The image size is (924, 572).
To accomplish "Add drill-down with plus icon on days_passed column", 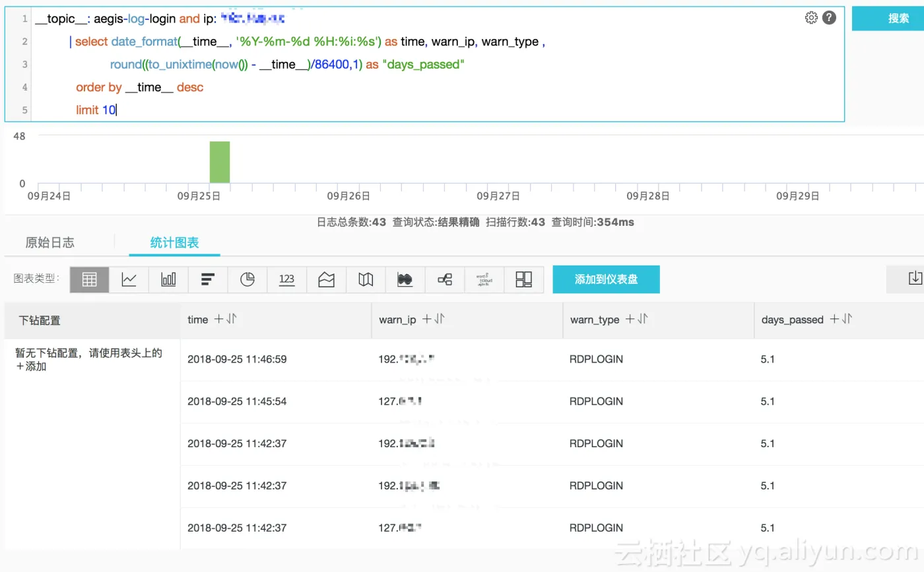I will pyautogui.click(x=834, y=320).
